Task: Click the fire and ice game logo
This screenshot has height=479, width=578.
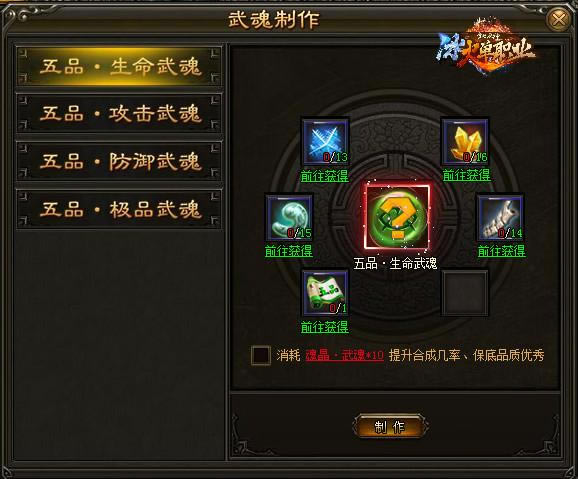Action: click(x=487, y=47)
